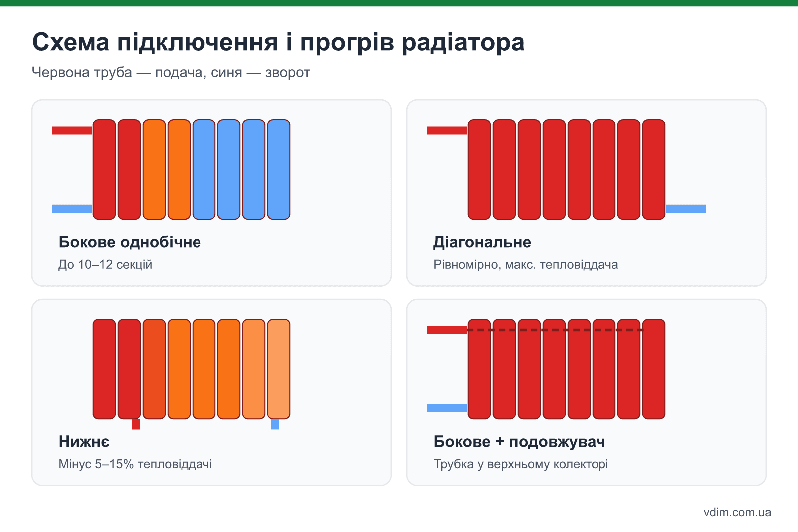
Task: Select last section of Бокове + подовжувач radiator
Action: (x=654, y=369)
